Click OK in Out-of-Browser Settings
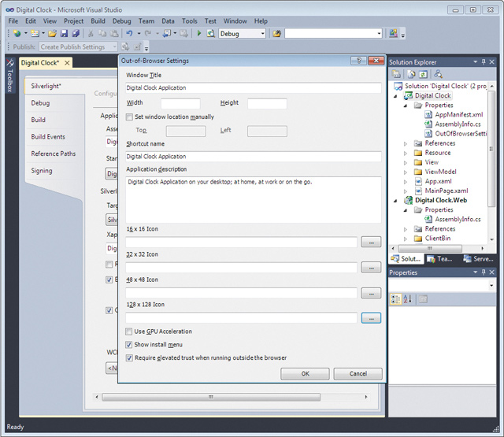The width and height of the screenshot is (504, 437). coord(305,374)
